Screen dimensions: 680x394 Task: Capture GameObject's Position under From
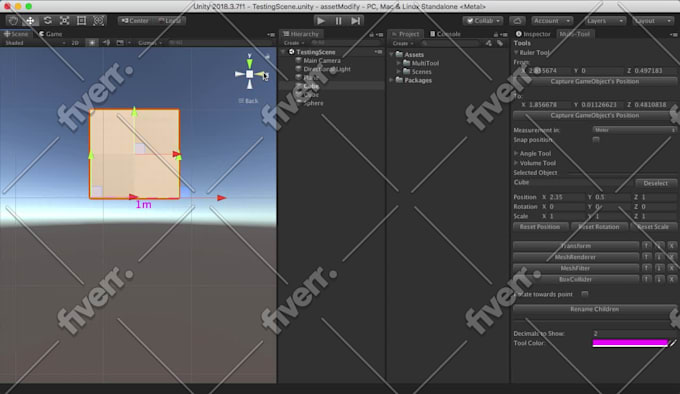[x=594, y=81]
